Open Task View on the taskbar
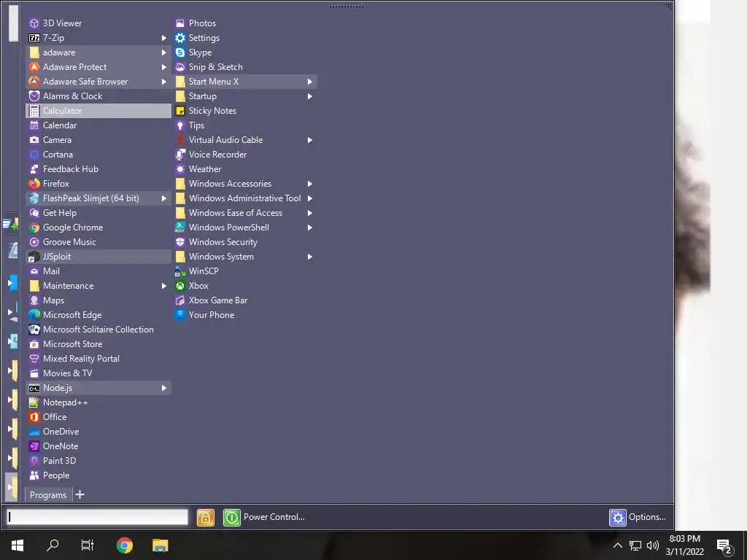This screenshot has height=560, width=747. [88, 545]
